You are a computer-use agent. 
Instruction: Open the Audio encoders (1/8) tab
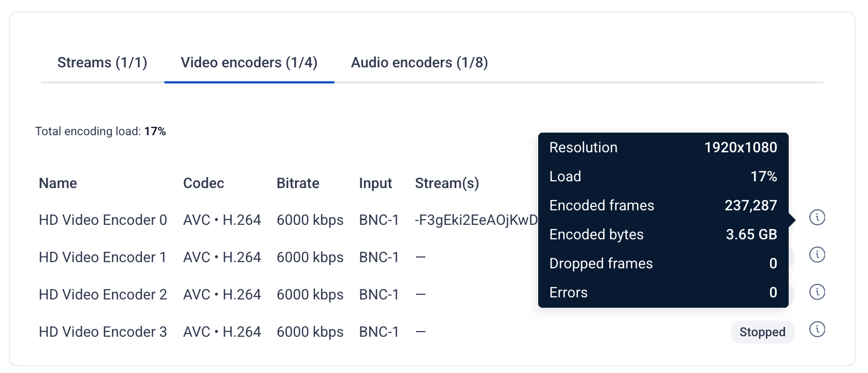pyautogui.click(x=419, y=63)
